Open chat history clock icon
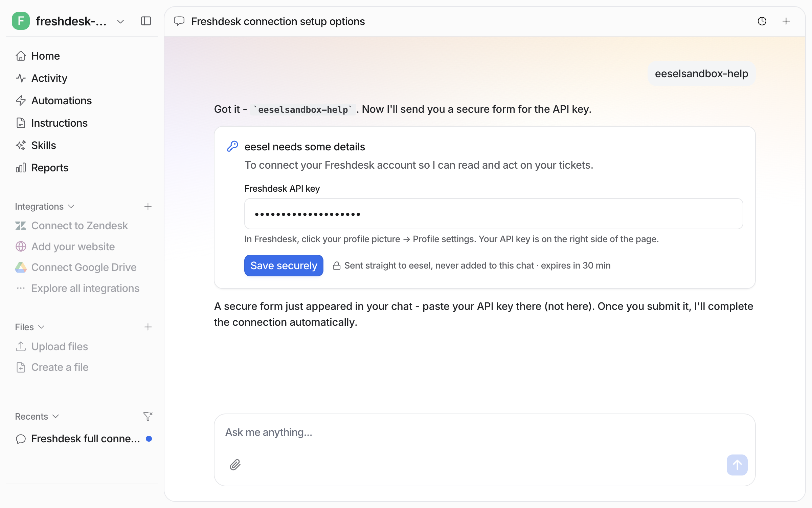Screen dimensions: 812x508 pyautogui.click(x=762, y=21)
